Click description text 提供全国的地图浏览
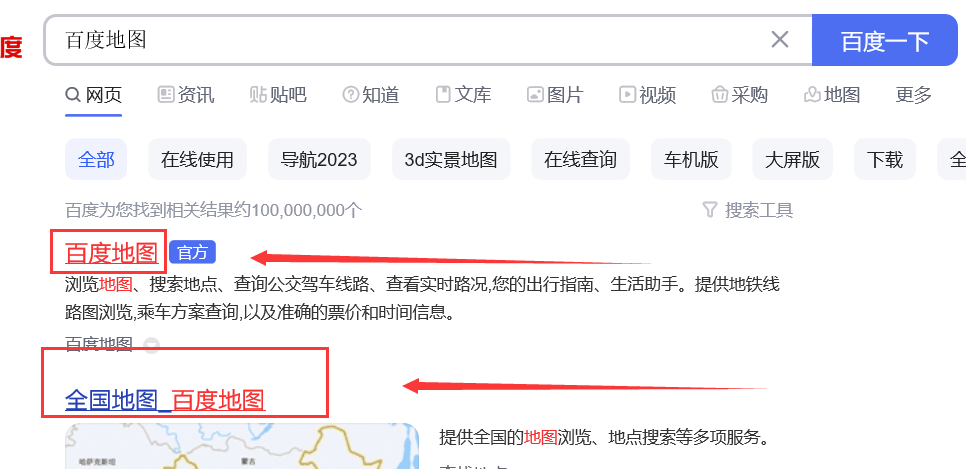Screen dimensions: 966x469 pyautogui.click(x=514, y=438)
